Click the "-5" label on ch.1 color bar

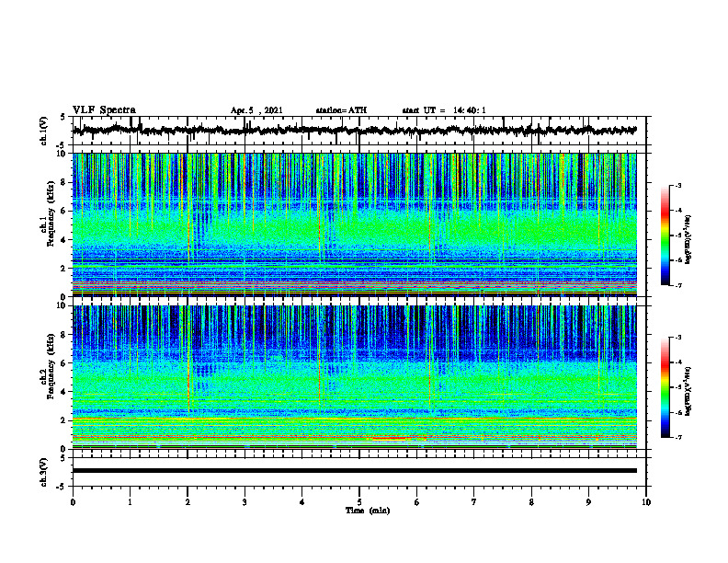[678, 236]
